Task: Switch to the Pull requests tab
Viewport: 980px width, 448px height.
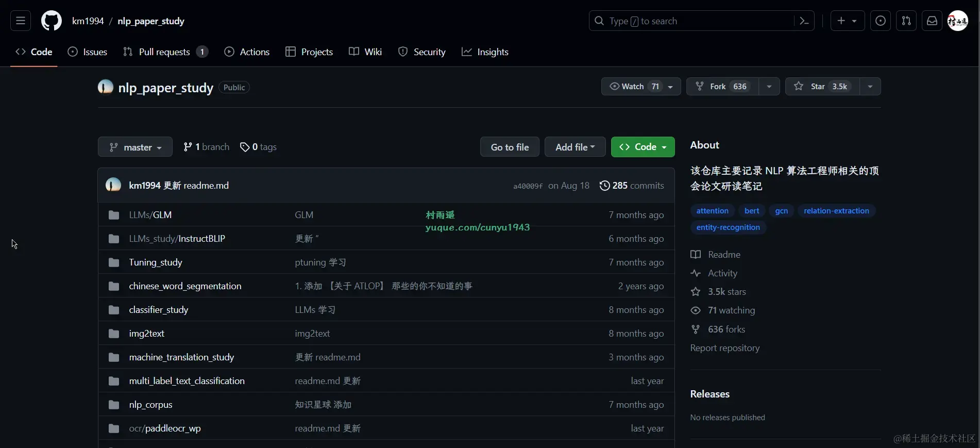Action: [165, 52]
